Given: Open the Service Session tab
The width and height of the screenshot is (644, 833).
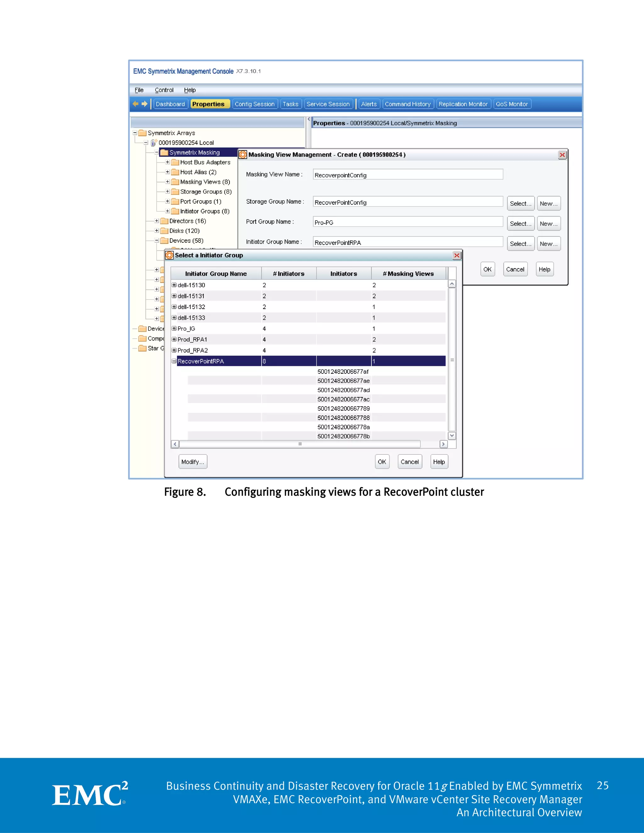Looking at the screenshot, I should pos(329,104).
